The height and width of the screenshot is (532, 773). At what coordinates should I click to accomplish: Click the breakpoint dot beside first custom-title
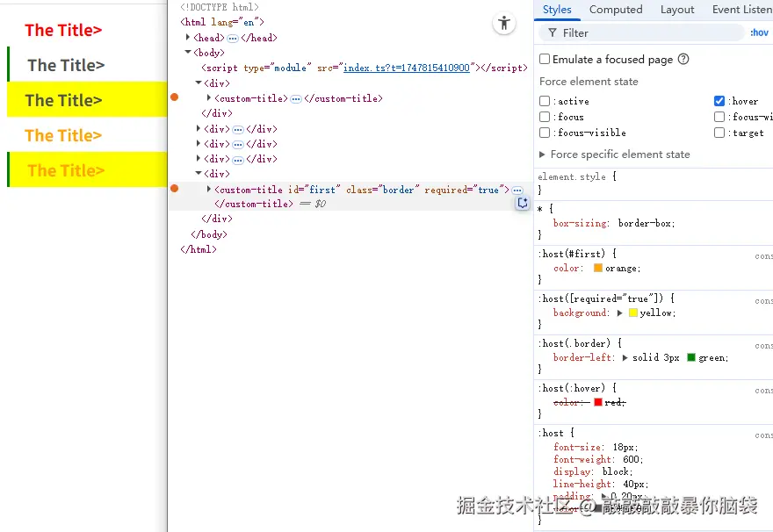click(174, 97)
